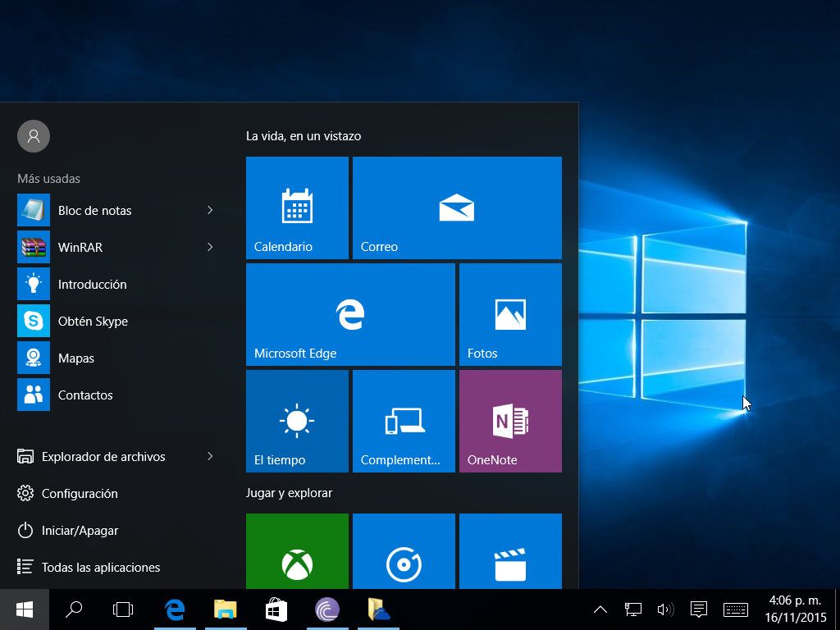
Task: Click the network tray icon
Action: pos(633,609)
